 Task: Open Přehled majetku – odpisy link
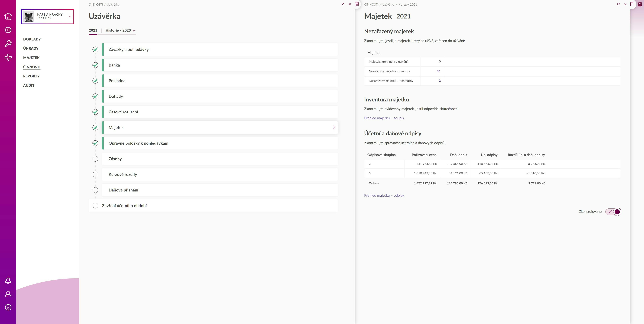[x=384, y=196]
